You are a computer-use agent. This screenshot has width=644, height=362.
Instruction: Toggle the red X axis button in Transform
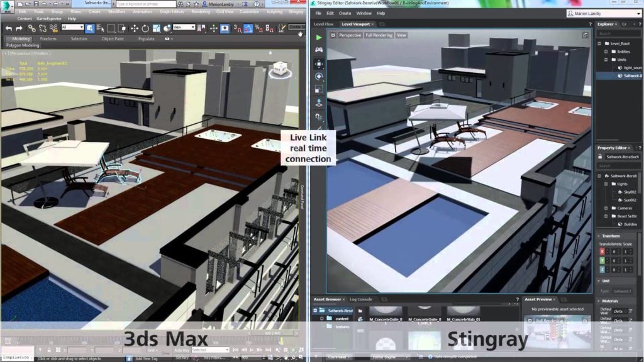click(602, 251)
